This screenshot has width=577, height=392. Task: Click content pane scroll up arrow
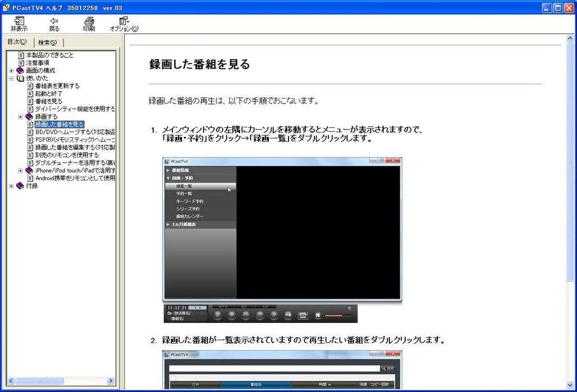click(x=570, y=38)
